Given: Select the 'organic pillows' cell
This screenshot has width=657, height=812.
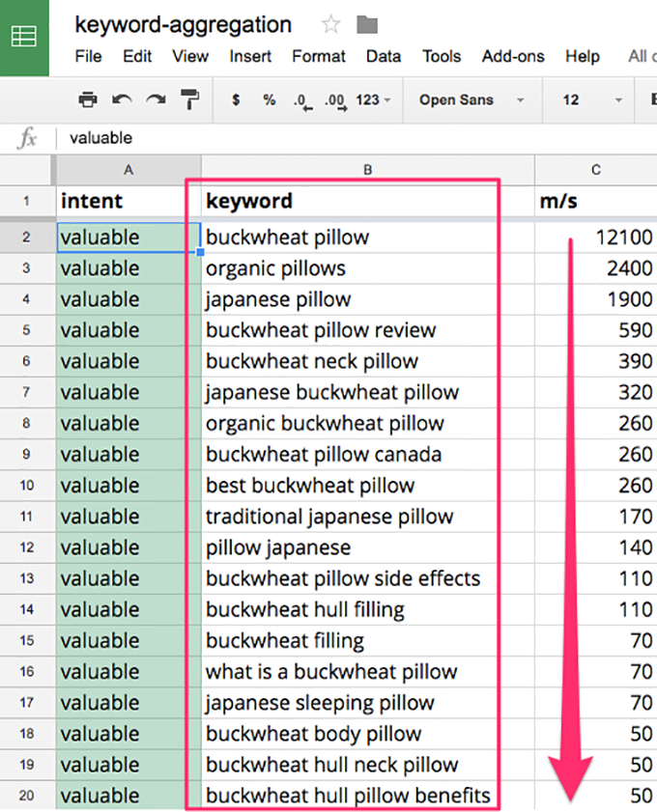Looking at the screenshot, I should click(367, 268).
